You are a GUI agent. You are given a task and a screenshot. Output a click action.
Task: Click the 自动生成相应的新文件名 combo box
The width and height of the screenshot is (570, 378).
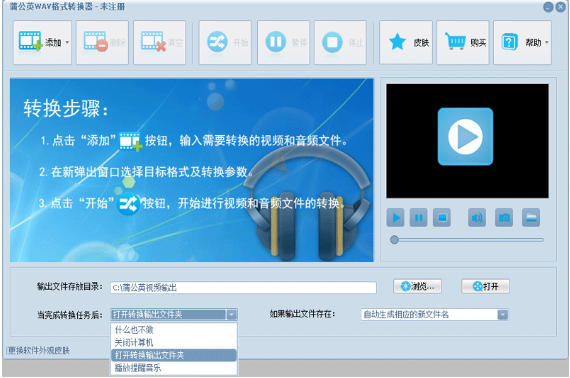(434, 314)
